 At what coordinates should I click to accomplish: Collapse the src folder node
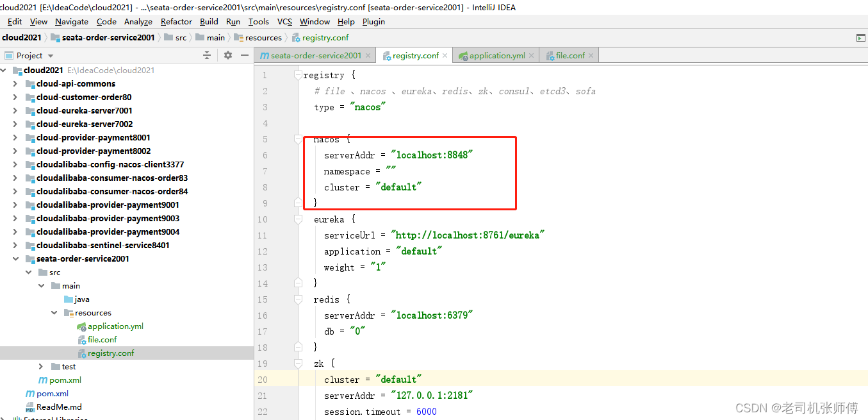[29, 273]
